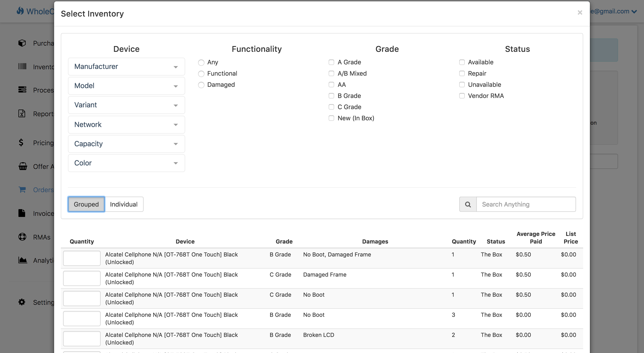Open the Variant dropdown
644x353 pixels.
[126, 105]
